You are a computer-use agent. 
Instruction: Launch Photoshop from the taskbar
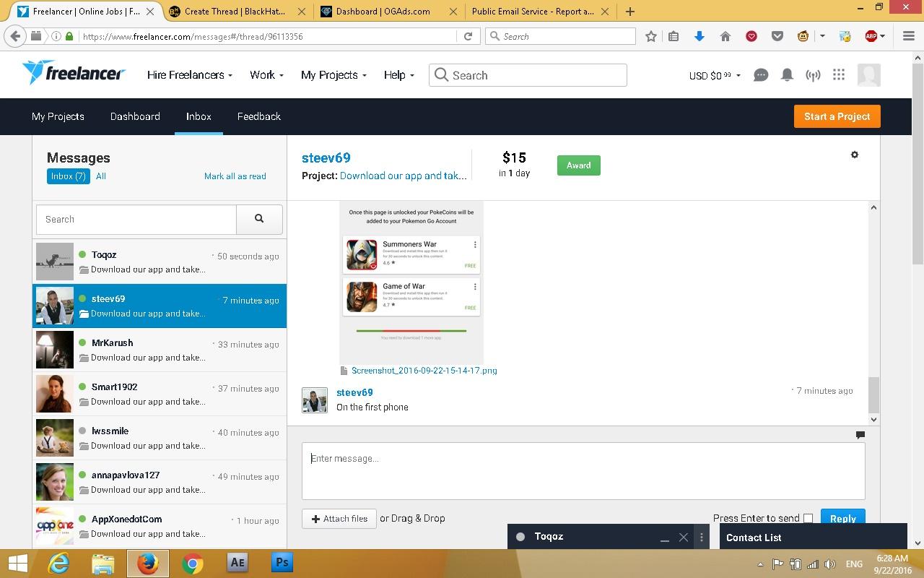[282, 563]
